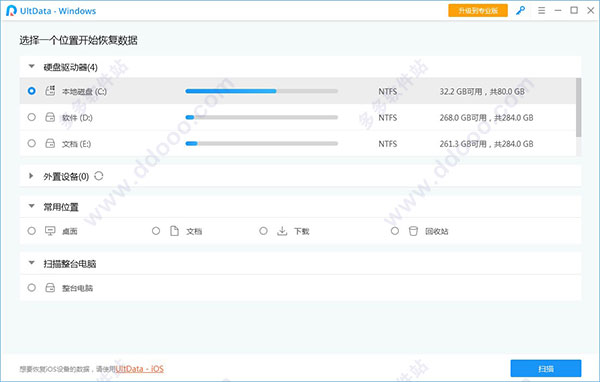Expand the 外置设备(0) section

click(x=31, y=176)
